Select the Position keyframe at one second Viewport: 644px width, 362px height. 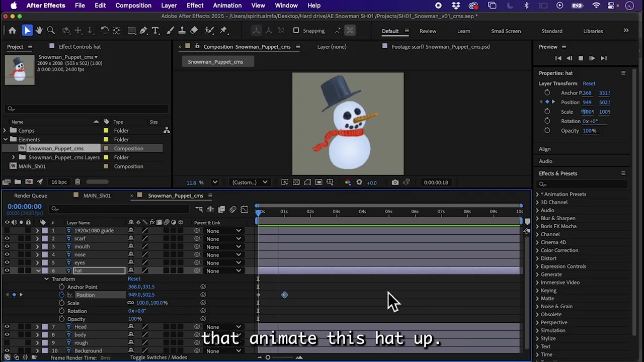284,295
